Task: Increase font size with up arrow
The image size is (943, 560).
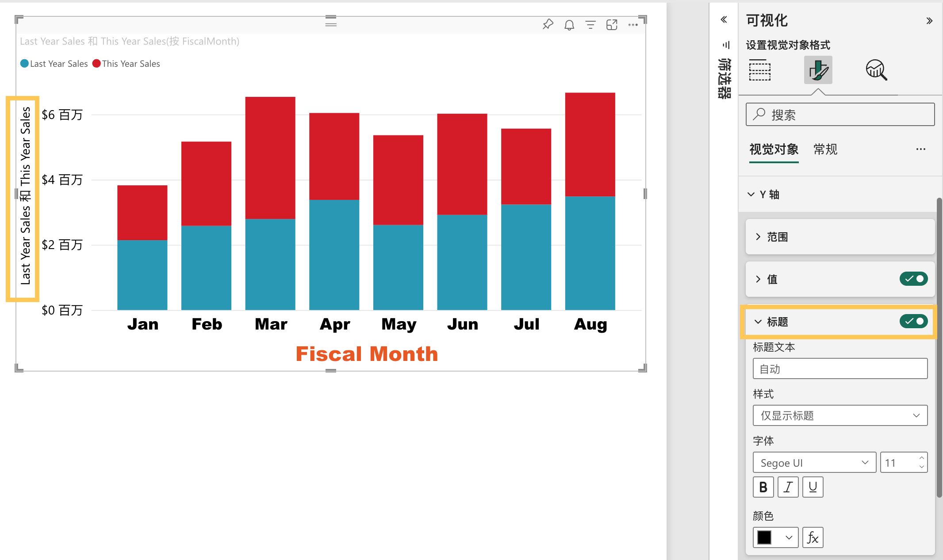Action: pyautogui.click(x=921, y=458)
